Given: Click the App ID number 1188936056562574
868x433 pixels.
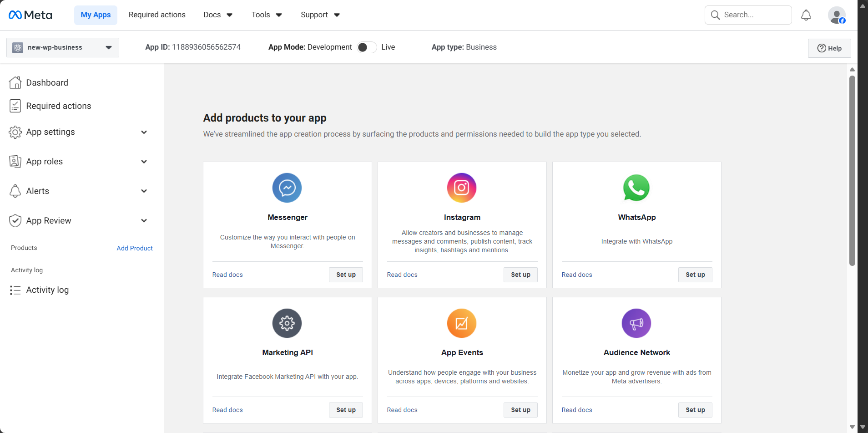Looking at the screenshot, I should click(x=206, y=47).
